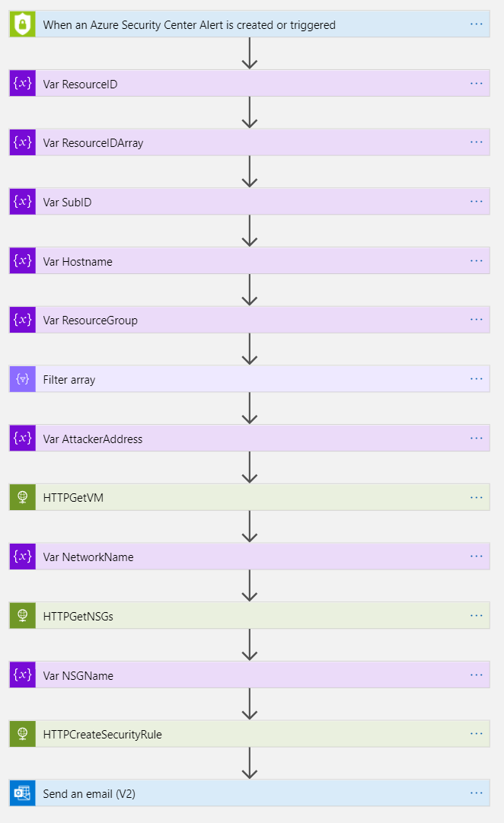
Task: Click the Outlook icon on Send an email
Action: click(x=23, y=793)
